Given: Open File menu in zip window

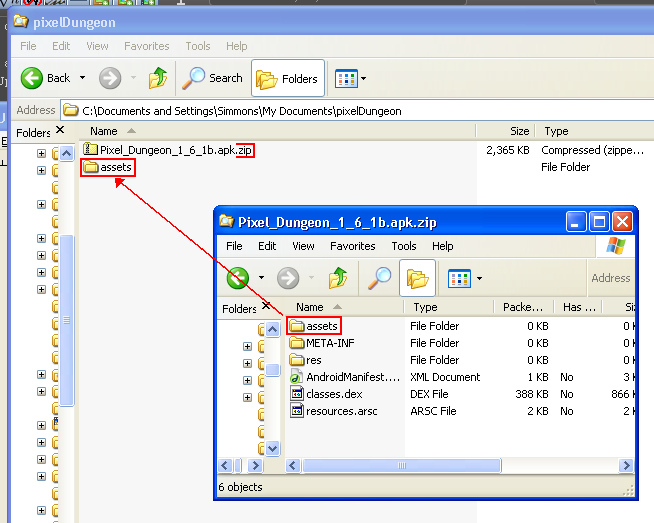Looking at the screenshot, I should pos(234,246).
